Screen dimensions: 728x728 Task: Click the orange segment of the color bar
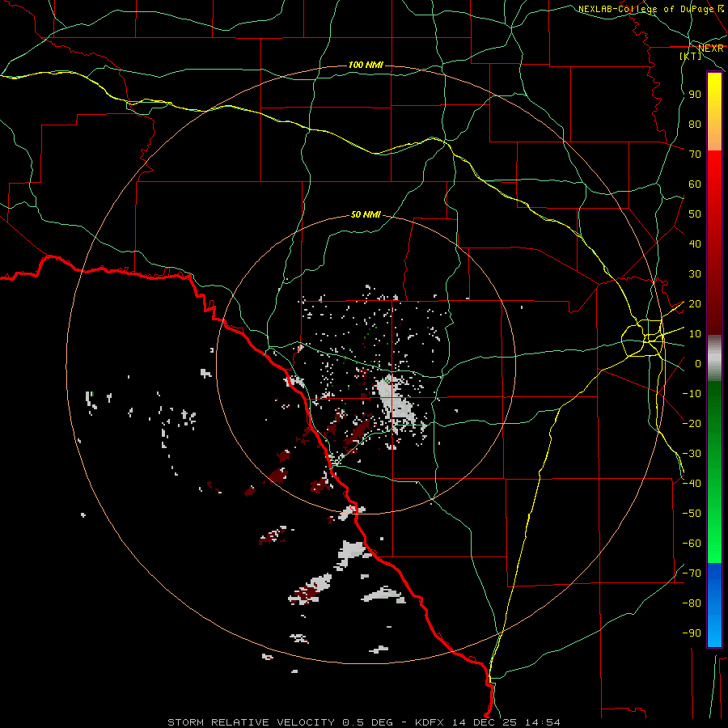pyautogui.click(x=714, y=136)
